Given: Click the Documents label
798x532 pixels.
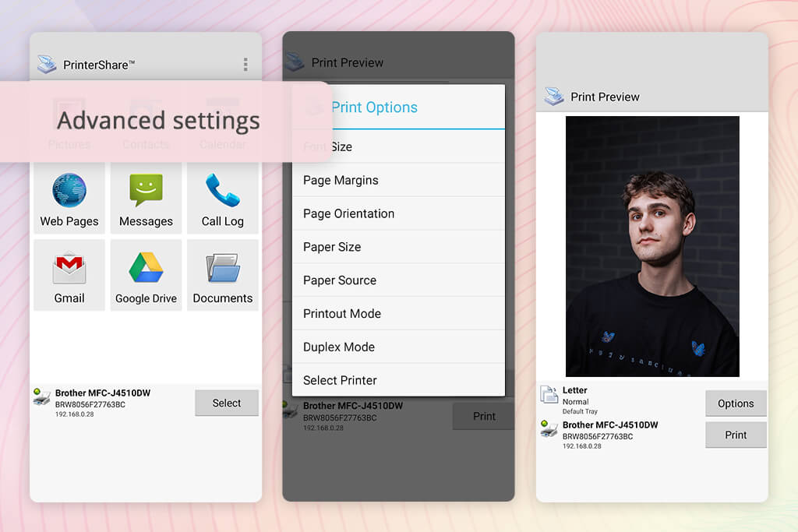Looking at the screenshot, I should (x=222, y=298).
